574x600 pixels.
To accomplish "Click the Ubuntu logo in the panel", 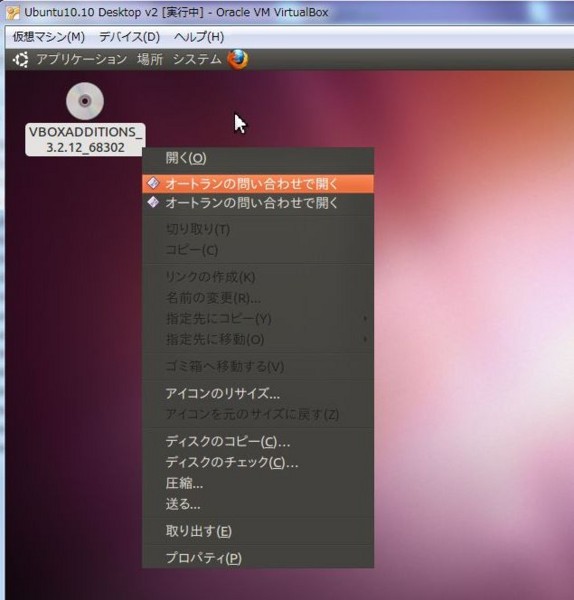I will (x=20, y=60).
